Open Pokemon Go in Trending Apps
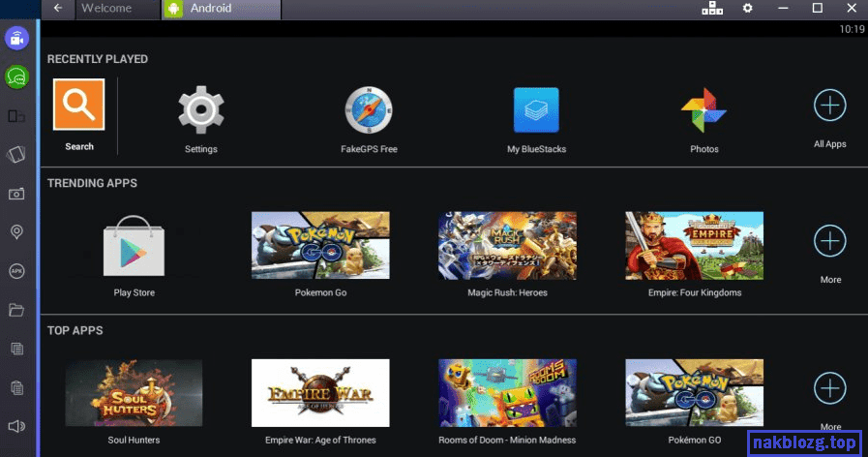Screen dimensions: 868x457 click(x=320, y=245)
